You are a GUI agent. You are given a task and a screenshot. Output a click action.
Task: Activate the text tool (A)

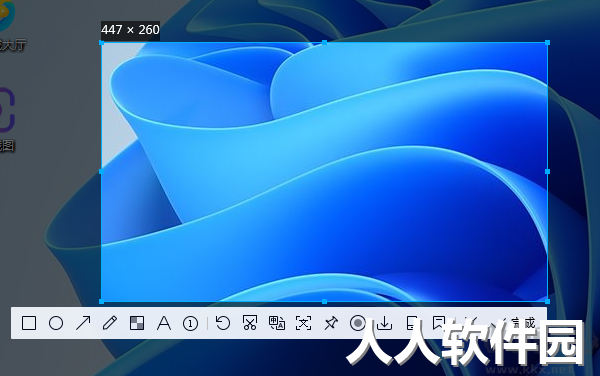point(164,323)
